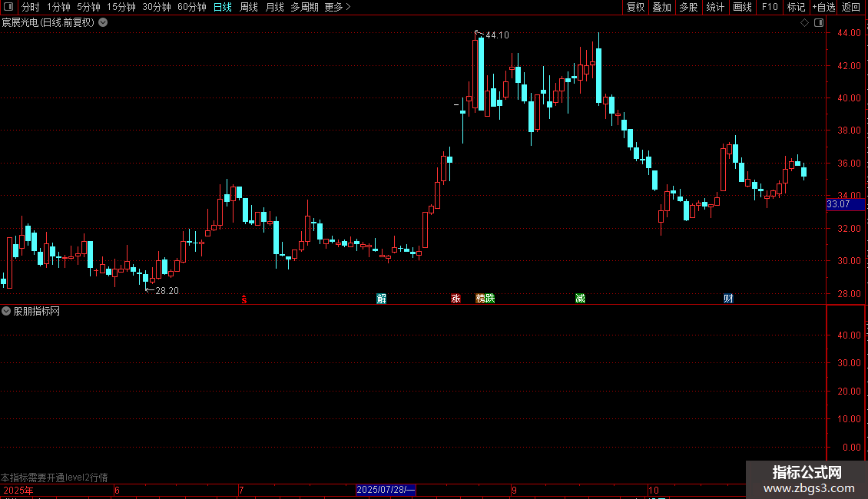Click the 财 event marker
The height and width of the screenshot is (499, 868).
pos(728,299)
